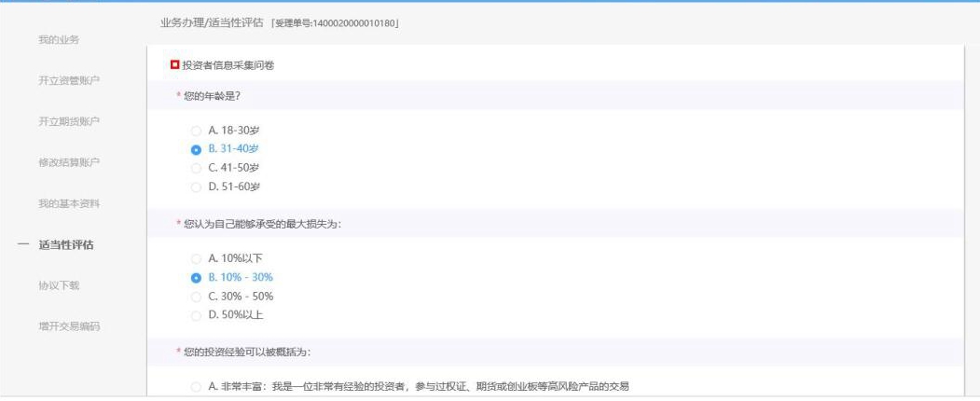Open 开立期货账户 in the sidebar

tap(69, 121)
